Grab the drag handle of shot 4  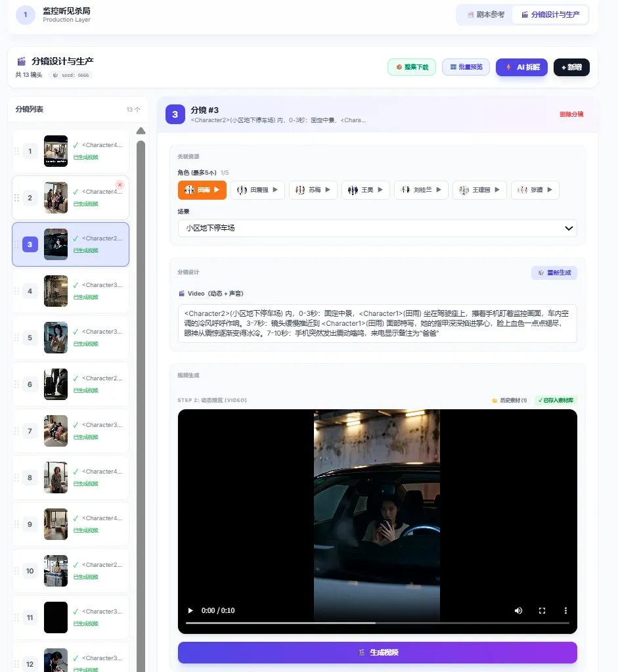point(16,291)
